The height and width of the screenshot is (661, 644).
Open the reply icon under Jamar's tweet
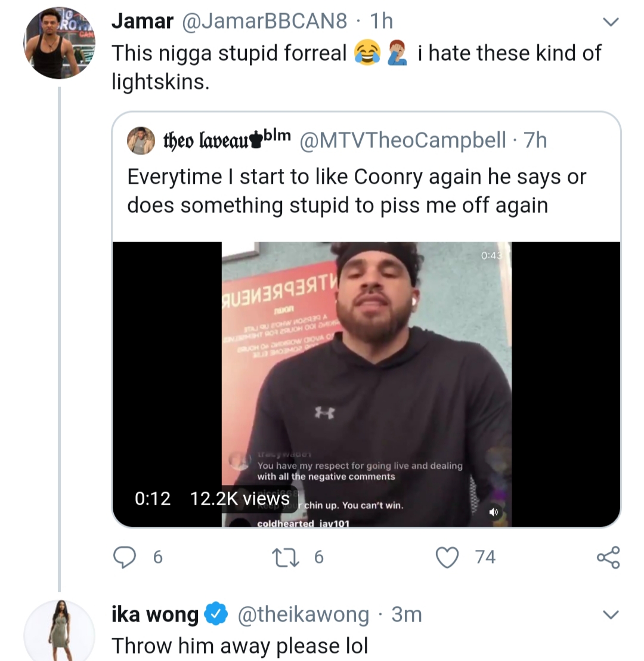coord(125,557)
